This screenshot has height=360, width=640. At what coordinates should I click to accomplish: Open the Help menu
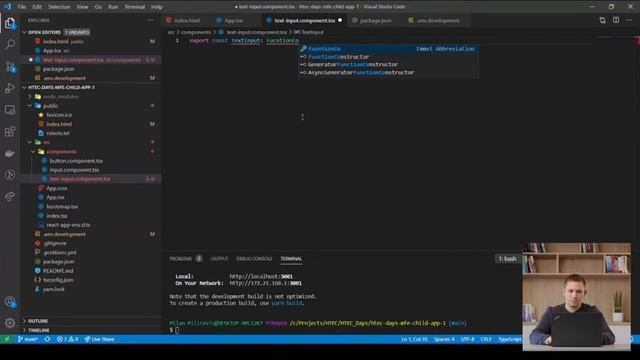coord(157,7)
